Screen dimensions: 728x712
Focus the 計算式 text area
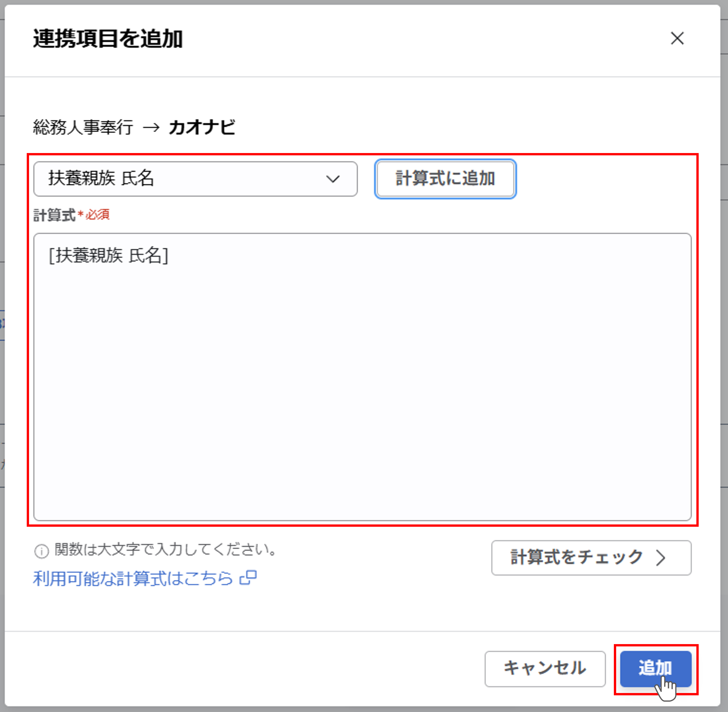362,377
